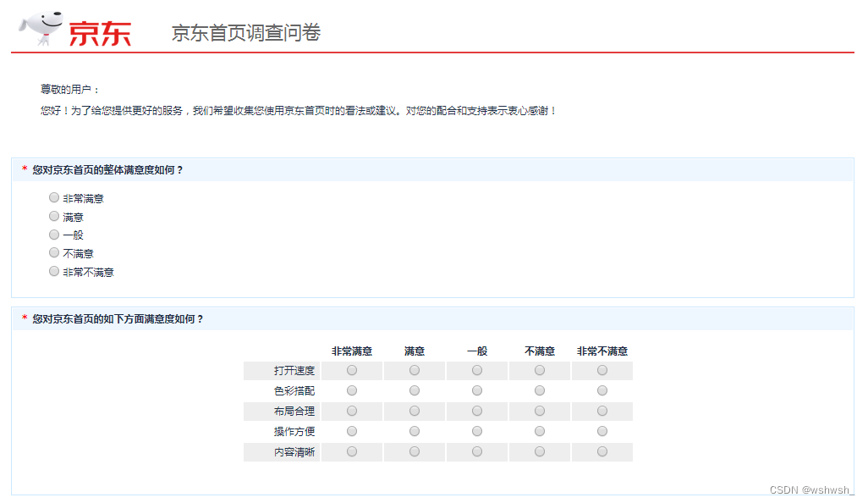The height and width of the screenshot is (503, 868).
Task: Rate 内容清晰 as 一般
Action: point(476,451)
